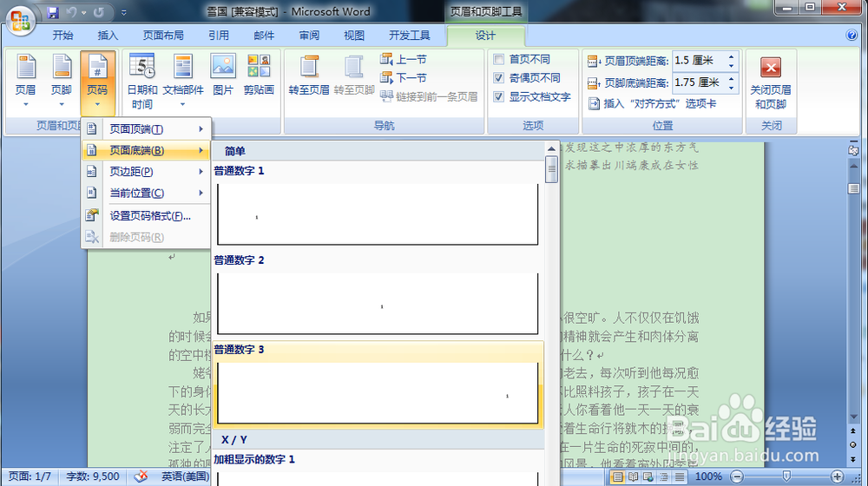
Task: Open 引用 ribbon tab
Action: (x=219, y=36)
